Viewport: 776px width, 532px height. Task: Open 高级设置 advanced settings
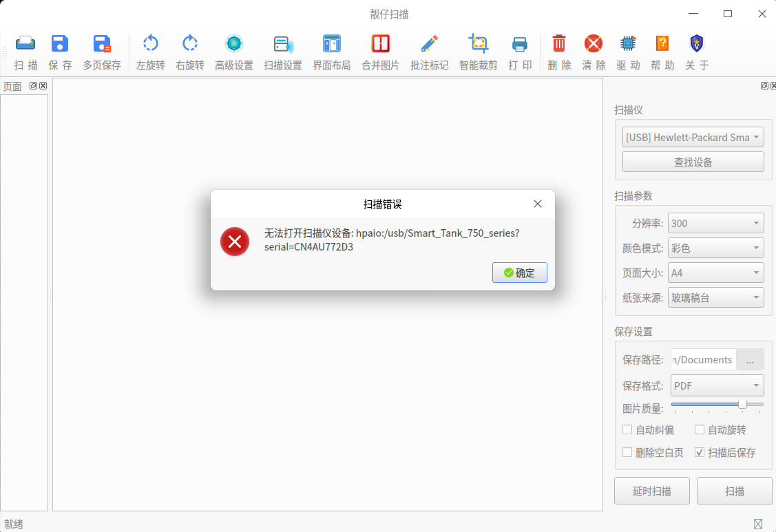(x=234, y=43)
